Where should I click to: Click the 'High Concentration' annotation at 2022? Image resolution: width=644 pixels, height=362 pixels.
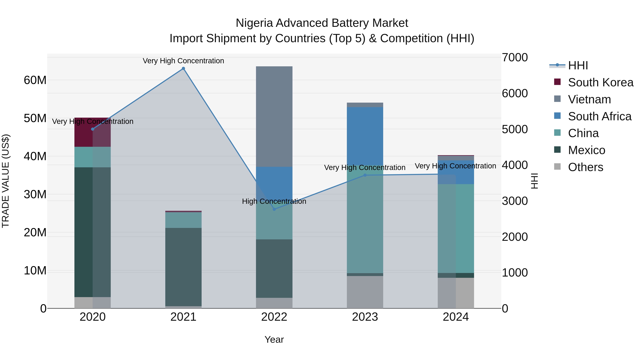tap(274, 201)
